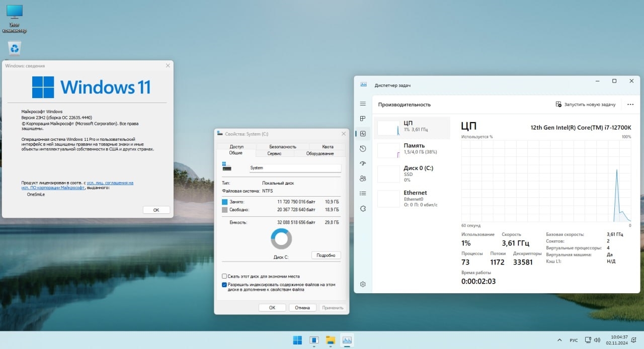Switch input language via РУС indicator
Image resolution: width=644 pixels, height=349 pixels.
click(574, 340)
